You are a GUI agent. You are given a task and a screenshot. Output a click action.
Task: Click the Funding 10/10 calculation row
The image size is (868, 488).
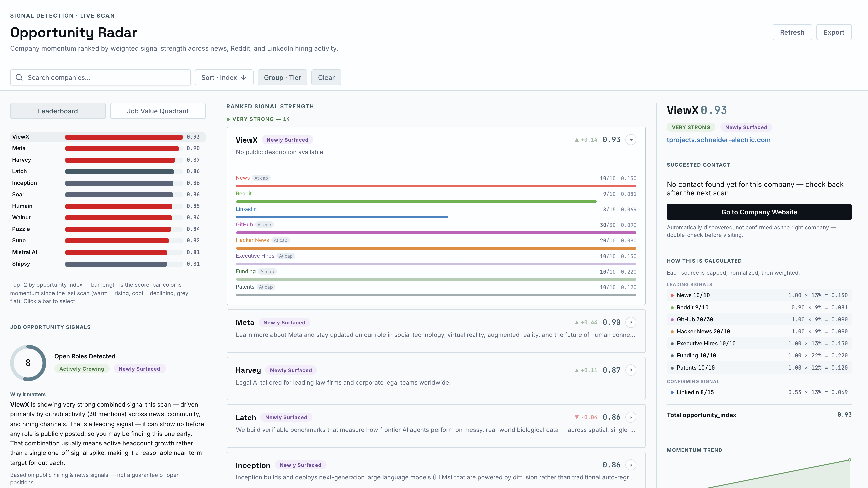pos(759,356)
